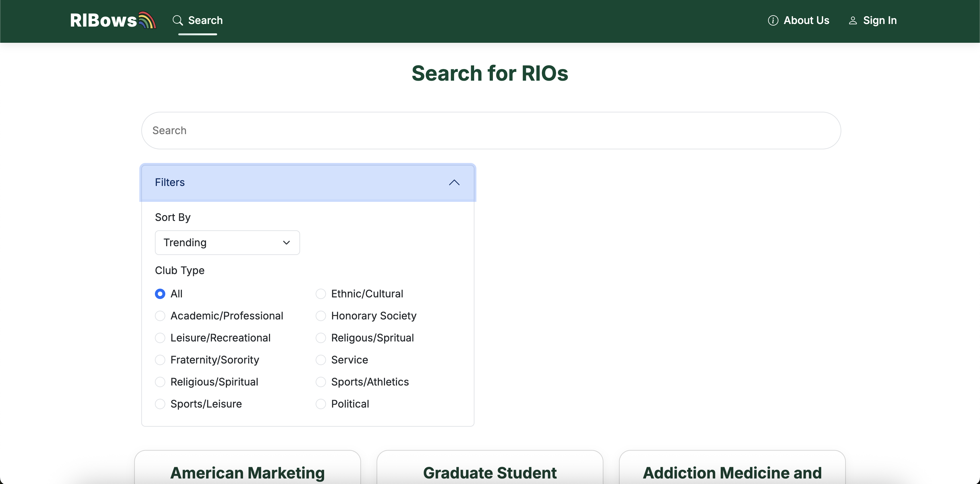The width and height of the screenshot is (980, 484).
Task: Select the Academic/Professional radio button
Action: coord(160,316)
